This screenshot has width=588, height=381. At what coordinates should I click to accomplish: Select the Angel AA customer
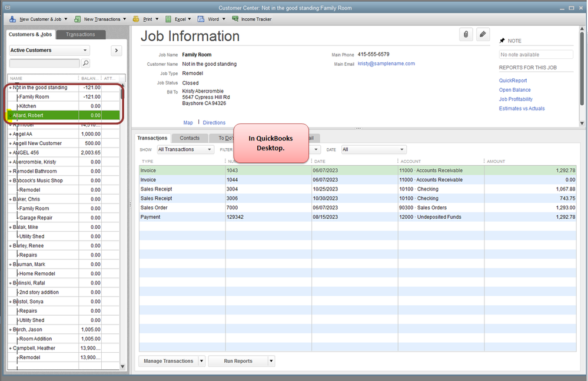64,133
